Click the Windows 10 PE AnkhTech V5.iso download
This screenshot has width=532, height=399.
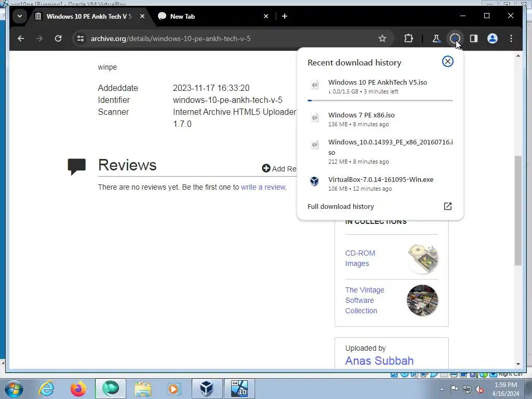pyautogui.click(x=380, y=87)
